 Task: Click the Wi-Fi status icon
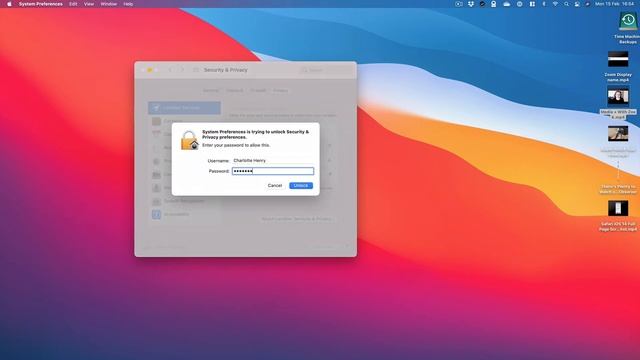555,4
